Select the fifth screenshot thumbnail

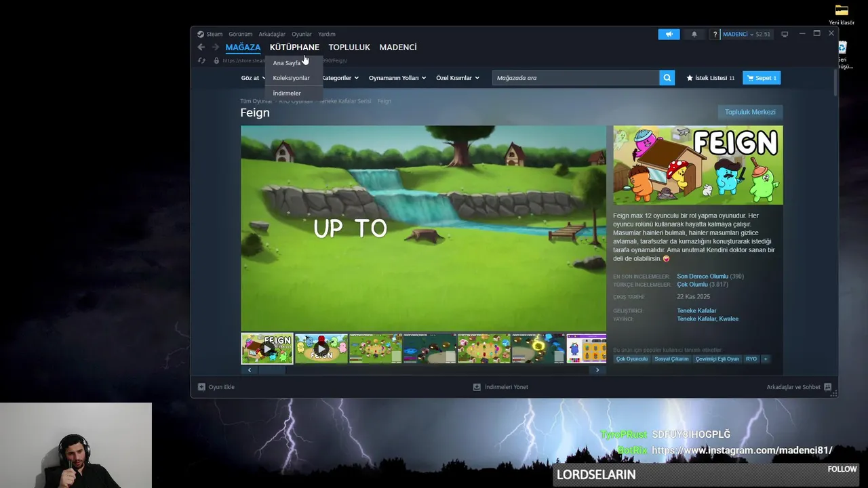484,348
